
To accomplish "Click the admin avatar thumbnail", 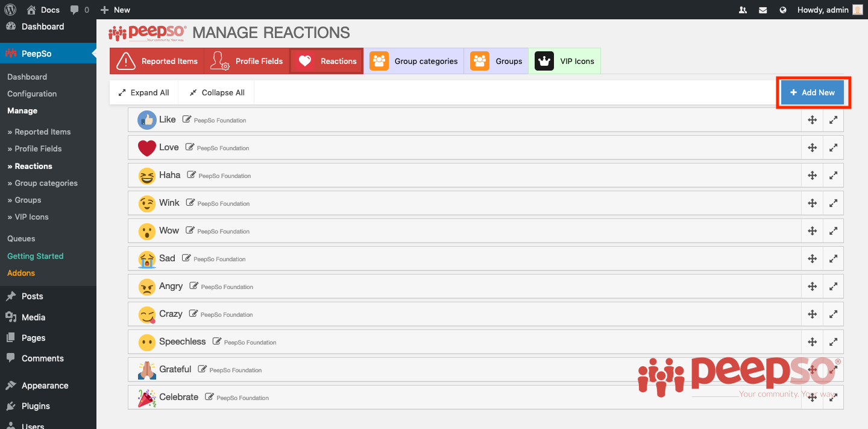I will coord(858,10).
